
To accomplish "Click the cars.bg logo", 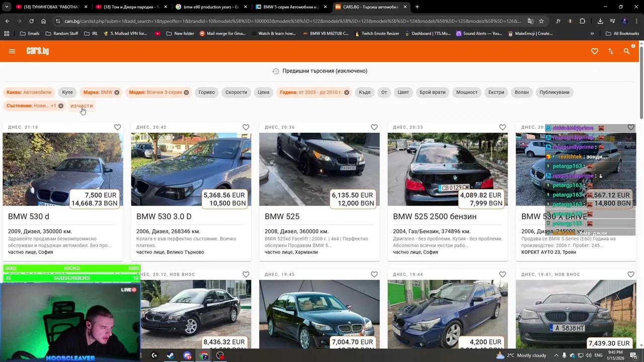I will pyautogui.click(x=38, y=51).
